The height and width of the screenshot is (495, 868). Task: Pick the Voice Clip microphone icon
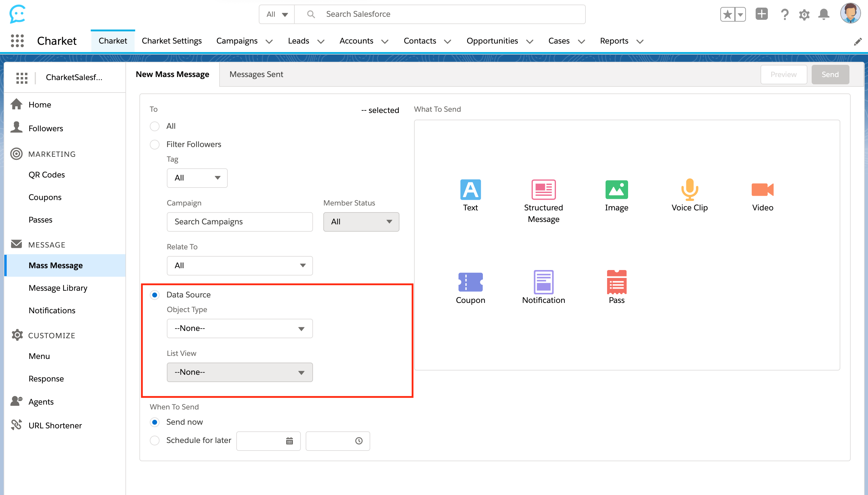(x=689, y=190)
